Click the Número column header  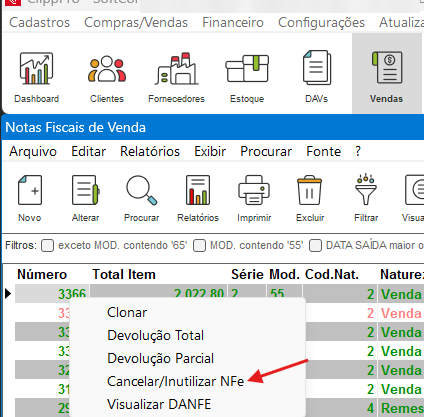[42, 275]
